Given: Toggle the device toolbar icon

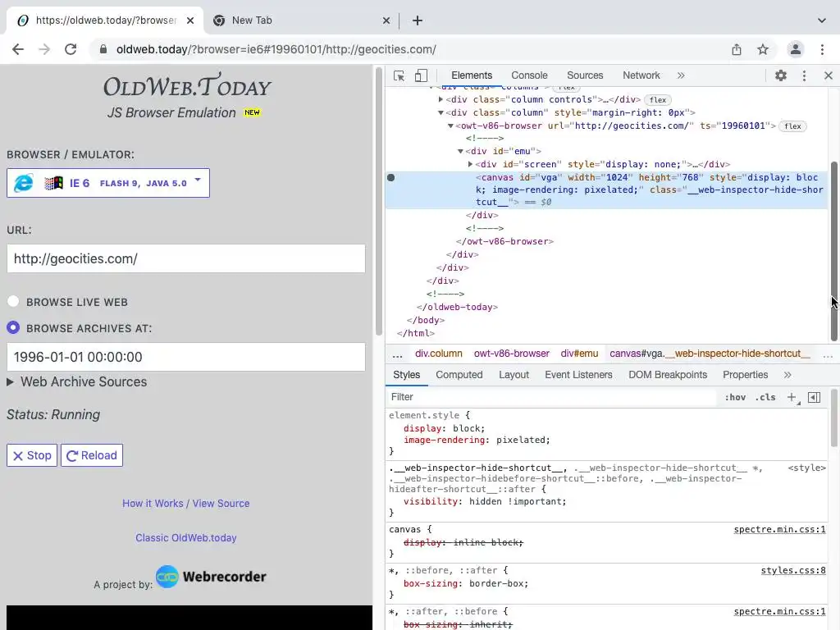Looking at the screenshot, I should coord(421,75).
